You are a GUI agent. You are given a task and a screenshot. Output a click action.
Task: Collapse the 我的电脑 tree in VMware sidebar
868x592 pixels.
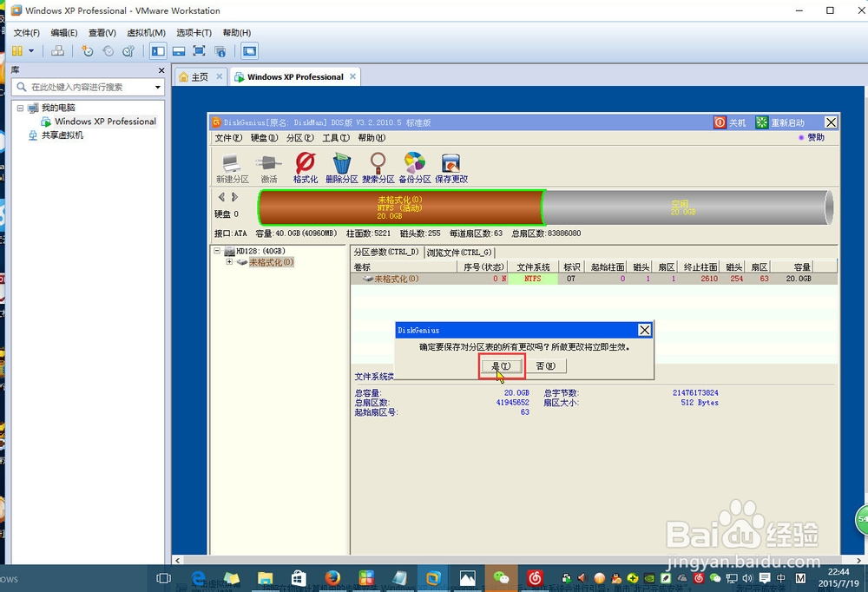[x=19, y=108]
